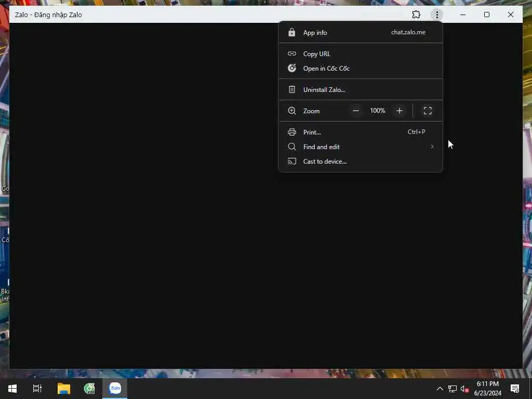Open the extensions puzzle icon
This screenshot has width=532, height=399.
(x=416, y=15)
